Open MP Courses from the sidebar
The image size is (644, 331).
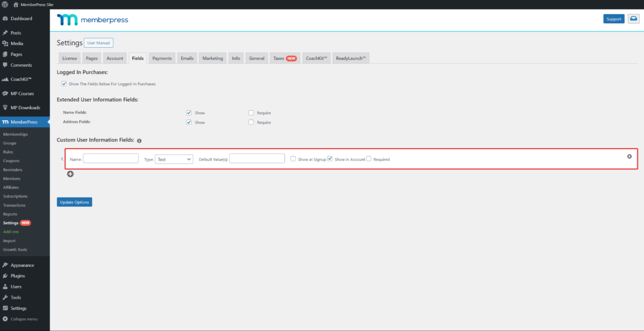(x=22, y=94)
